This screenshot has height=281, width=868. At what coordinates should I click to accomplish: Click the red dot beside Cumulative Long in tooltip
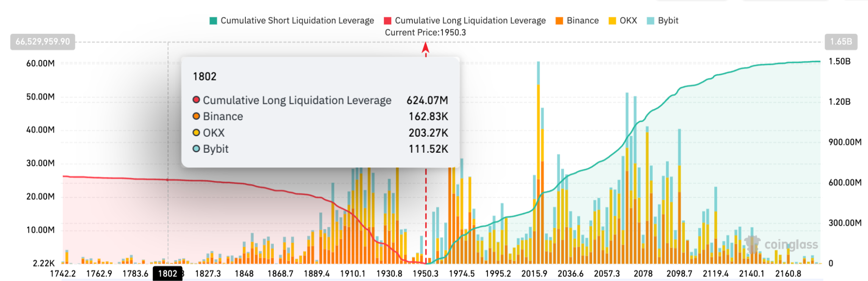click(x=196, y=100)
